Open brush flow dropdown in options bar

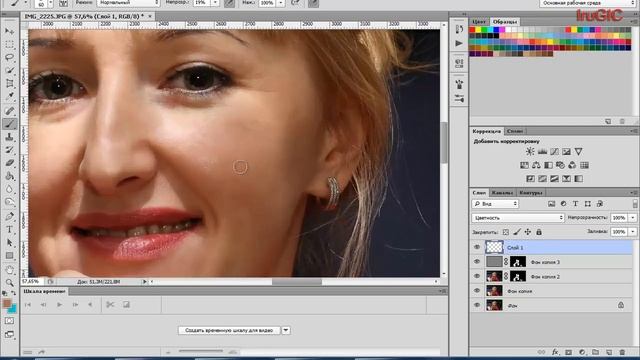click(281, 3)
